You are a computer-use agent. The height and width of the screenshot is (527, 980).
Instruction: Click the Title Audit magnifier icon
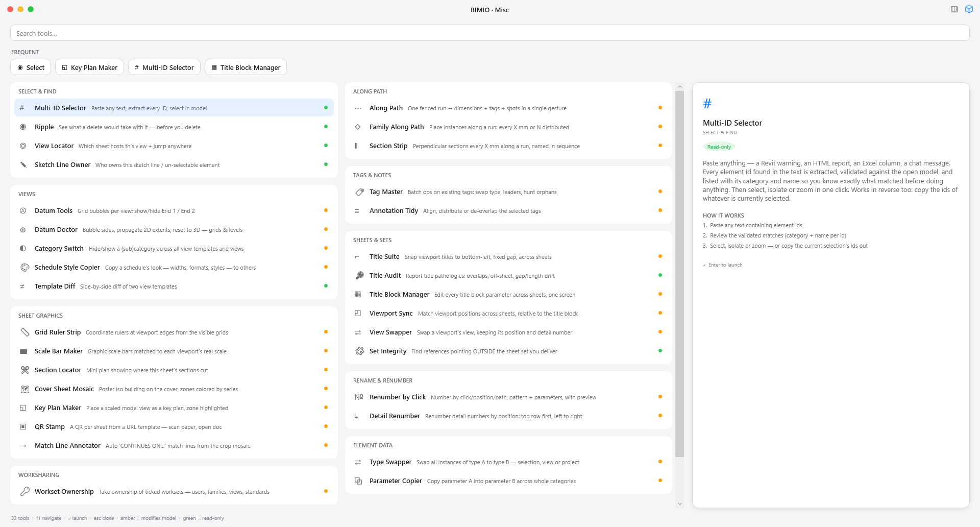359,275
